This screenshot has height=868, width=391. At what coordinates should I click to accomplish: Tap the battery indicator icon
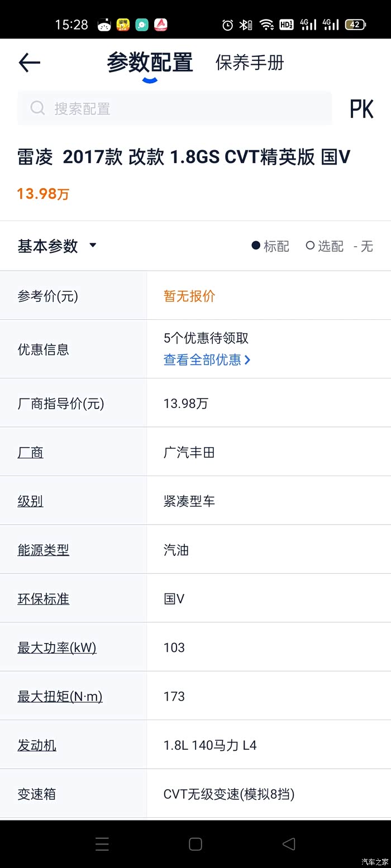click(x=355, y=25)
